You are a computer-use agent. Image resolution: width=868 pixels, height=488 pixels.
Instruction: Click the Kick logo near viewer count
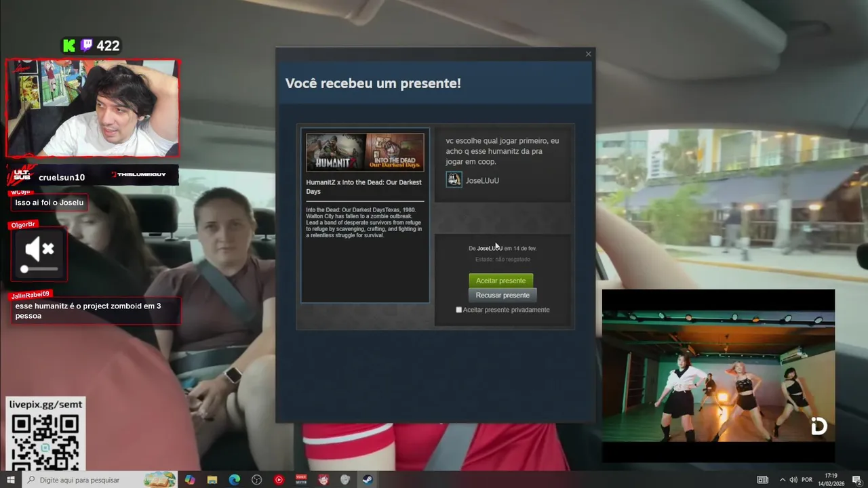tap(68, 45)
